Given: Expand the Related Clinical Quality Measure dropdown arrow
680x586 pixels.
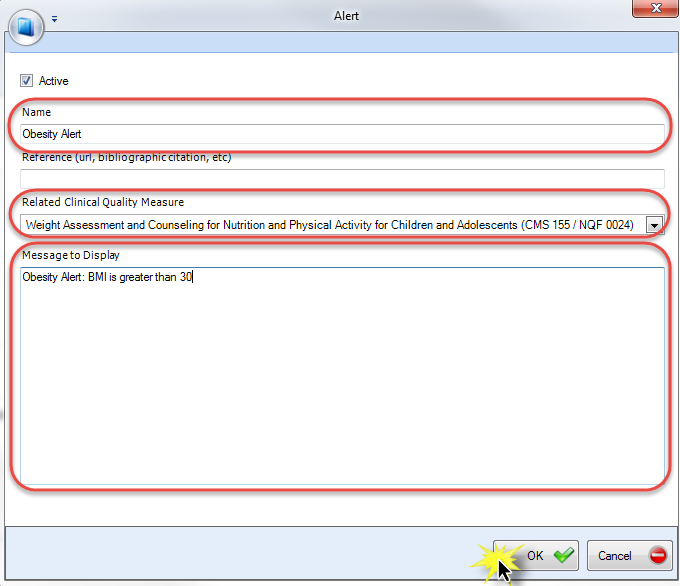Looking at the screenshot, I should (655, 226).
